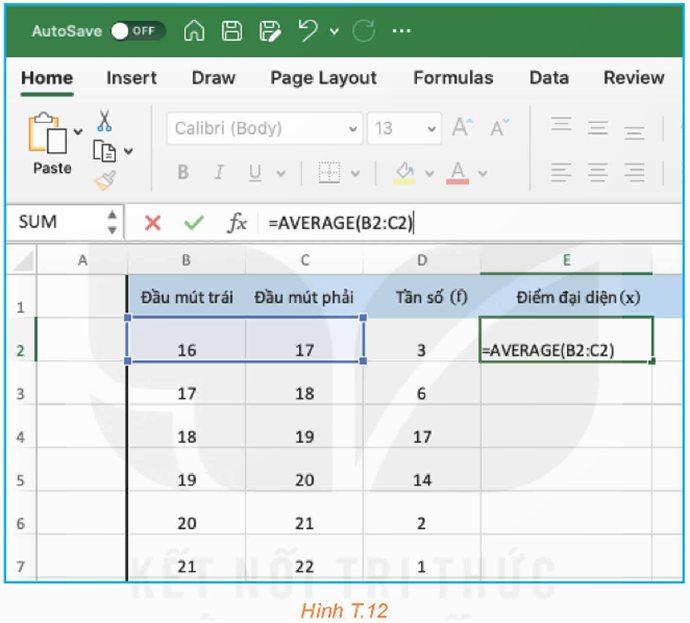Open the three-dots more options menu
Screen dimensions: 690x623
tap(401, 31)
